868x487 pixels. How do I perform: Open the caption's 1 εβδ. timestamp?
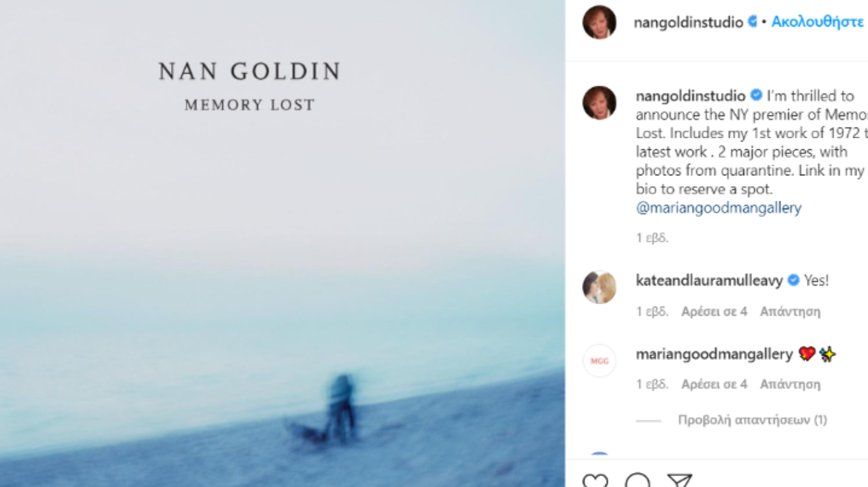(652, 238)
